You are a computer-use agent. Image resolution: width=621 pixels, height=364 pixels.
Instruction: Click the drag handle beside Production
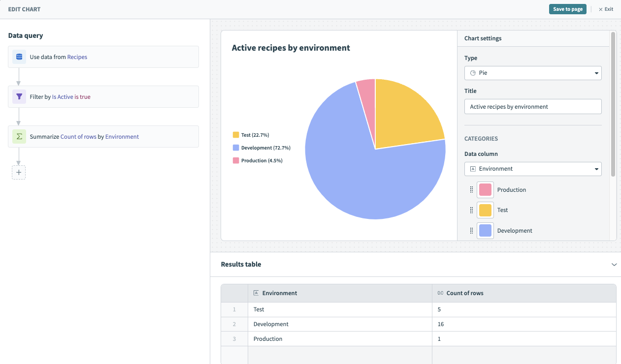pos(471,190)
